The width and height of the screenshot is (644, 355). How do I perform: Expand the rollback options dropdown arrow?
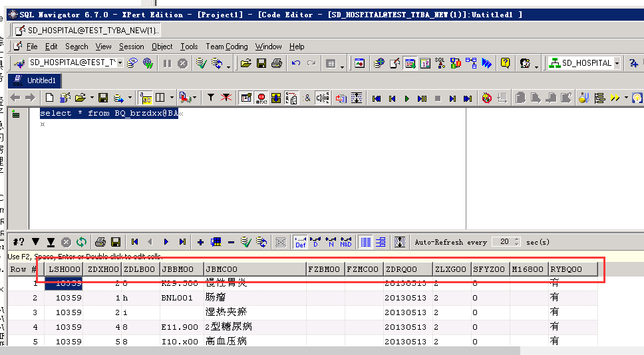coord(228,66)
